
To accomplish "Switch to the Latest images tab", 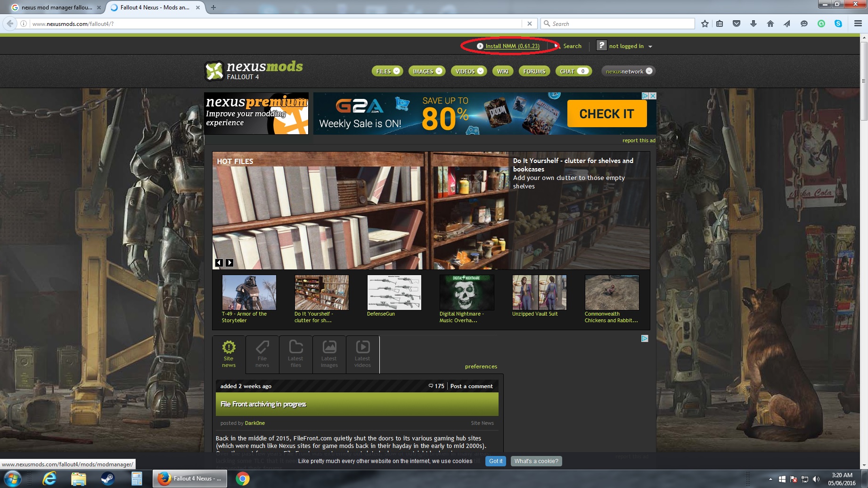I will (x=329, y=354).
